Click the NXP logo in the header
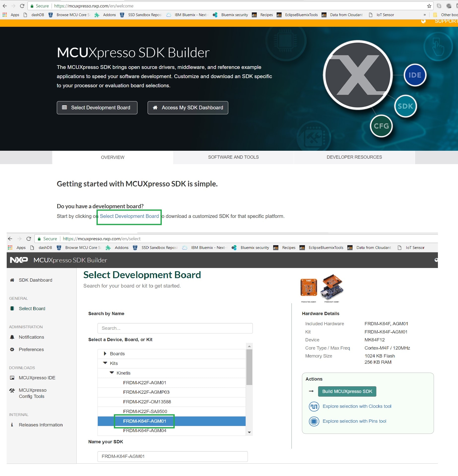 coord(19,260)
